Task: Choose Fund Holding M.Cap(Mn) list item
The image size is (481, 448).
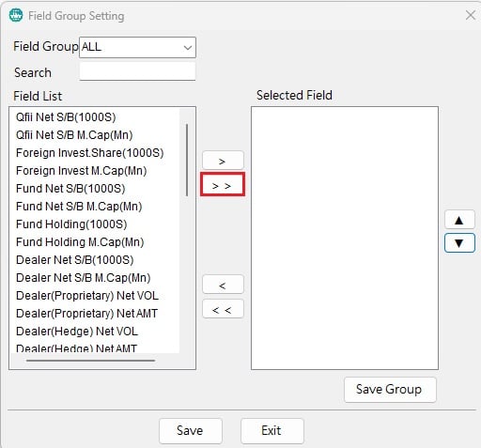Action: click(x=80, y=242)
